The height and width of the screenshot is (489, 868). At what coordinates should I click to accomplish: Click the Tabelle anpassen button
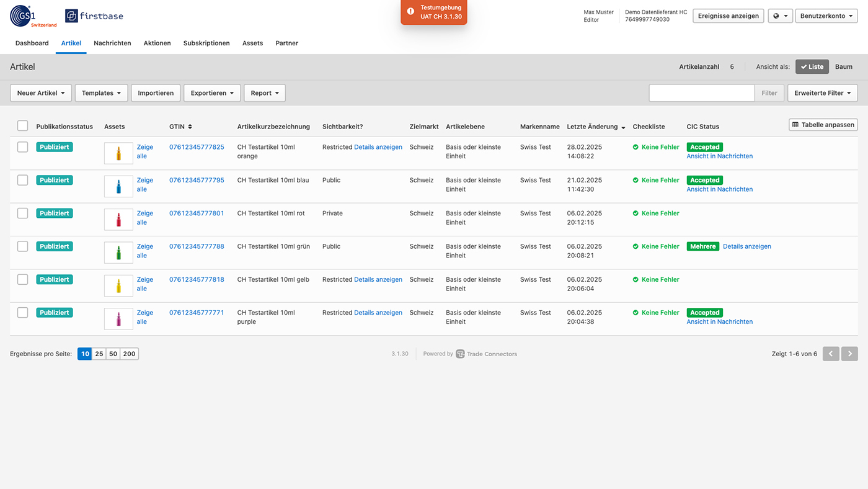coord(823,125)
